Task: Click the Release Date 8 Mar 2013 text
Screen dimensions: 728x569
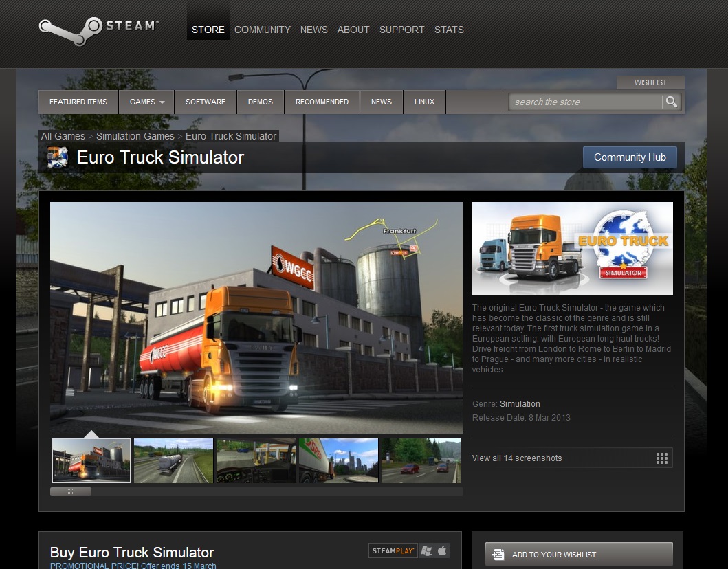Action: point(521,418)
